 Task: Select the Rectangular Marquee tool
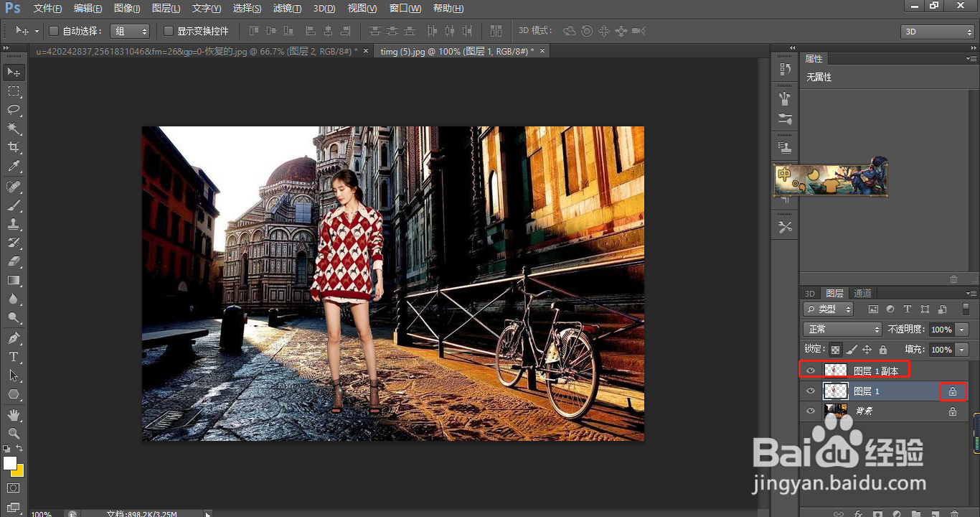[x=14, y=91]
